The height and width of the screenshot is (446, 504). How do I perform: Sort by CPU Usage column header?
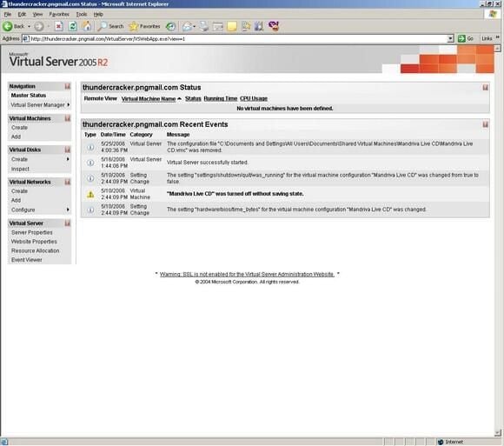tap(254, 99)
